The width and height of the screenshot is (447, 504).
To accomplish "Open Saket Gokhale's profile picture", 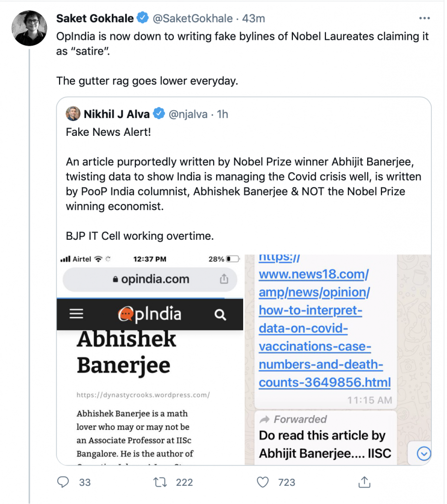I will tap(29, 28).
